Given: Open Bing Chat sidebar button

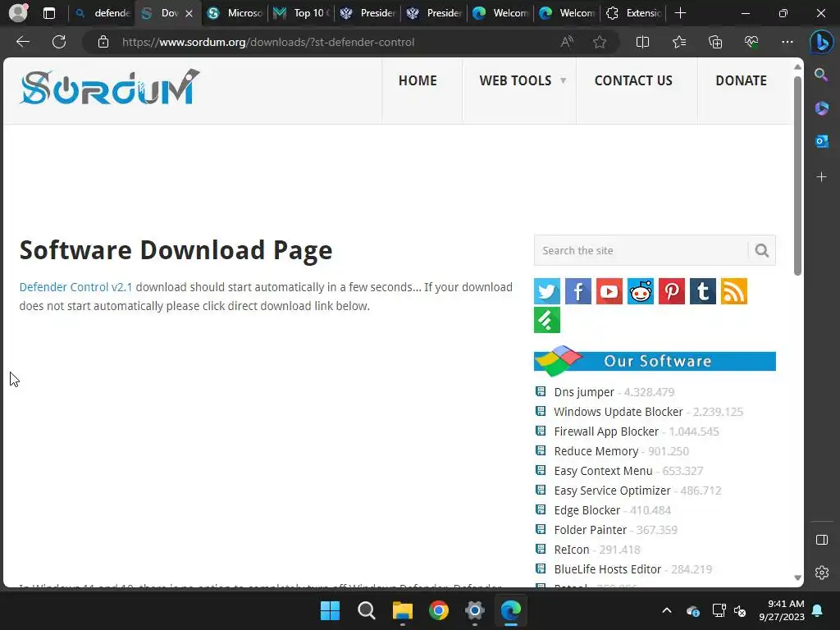Looking at the screenshot, I should pos(821,43).
